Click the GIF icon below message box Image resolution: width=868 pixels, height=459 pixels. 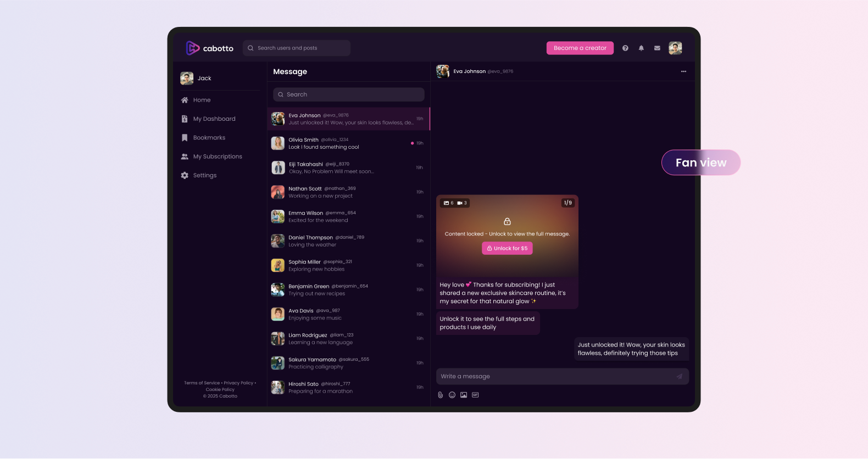point(475,395)
